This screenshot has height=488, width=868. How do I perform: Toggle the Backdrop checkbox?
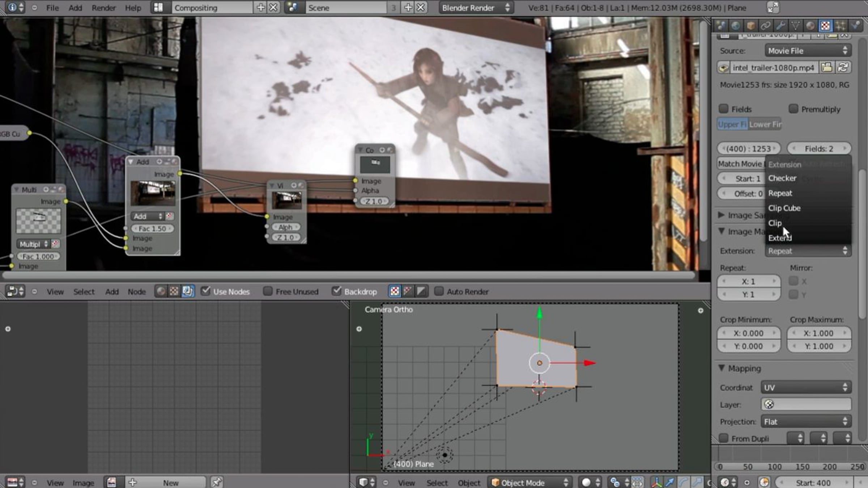[x=336, y=291]
